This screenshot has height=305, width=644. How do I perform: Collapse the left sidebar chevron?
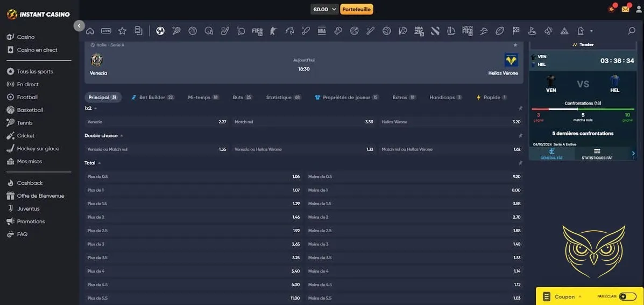[79, 25]
